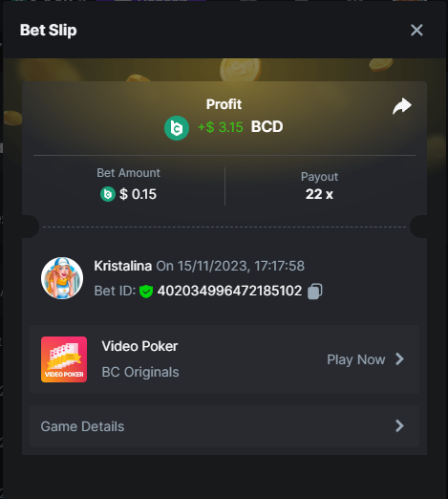
Task: Click the BCD coin icon beside Profit
Action: pos(177,128)
